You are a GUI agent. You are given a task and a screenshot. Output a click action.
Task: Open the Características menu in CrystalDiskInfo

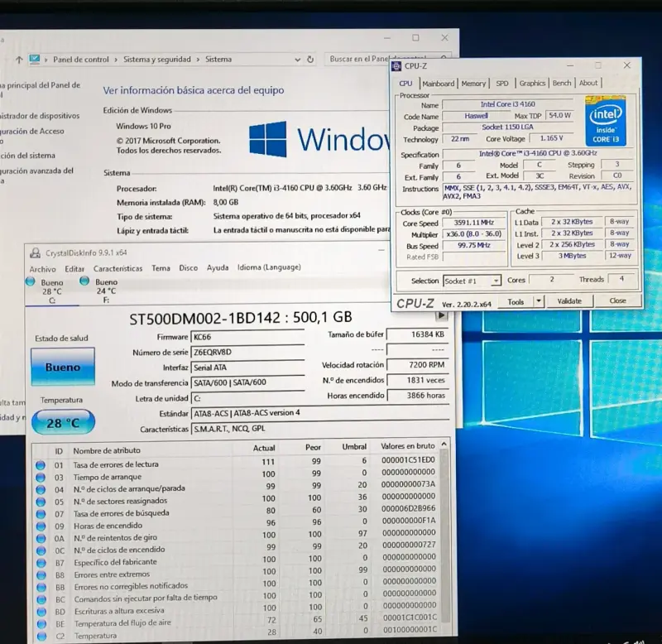pyautogui.click(x=118, y=268)
